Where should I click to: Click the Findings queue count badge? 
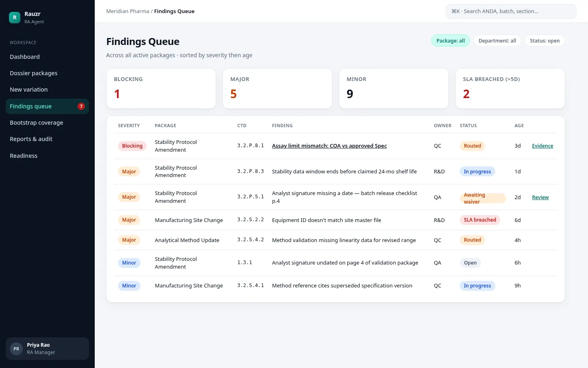tap(81, 106)
